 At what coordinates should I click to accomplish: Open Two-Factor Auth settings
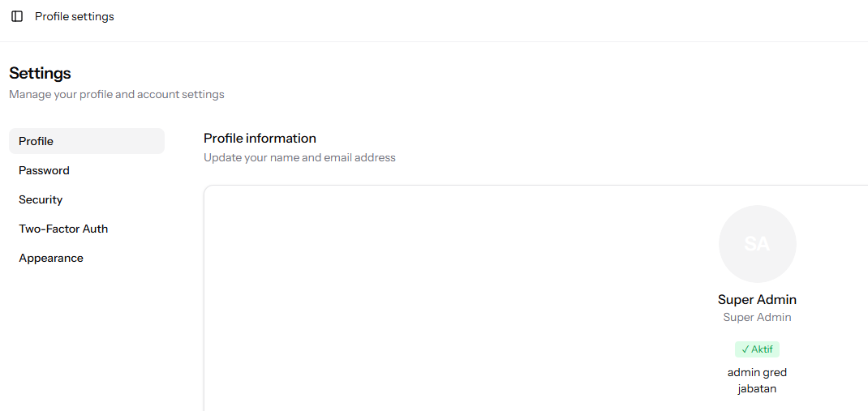[63, 229]
